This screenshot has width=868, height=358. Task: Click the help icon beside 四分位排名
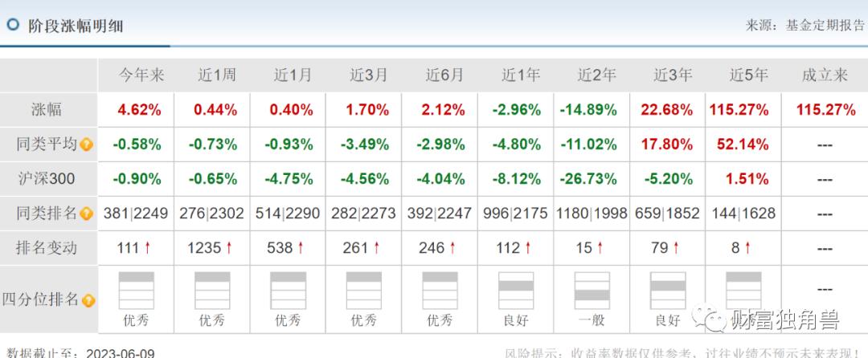[87, 300]
